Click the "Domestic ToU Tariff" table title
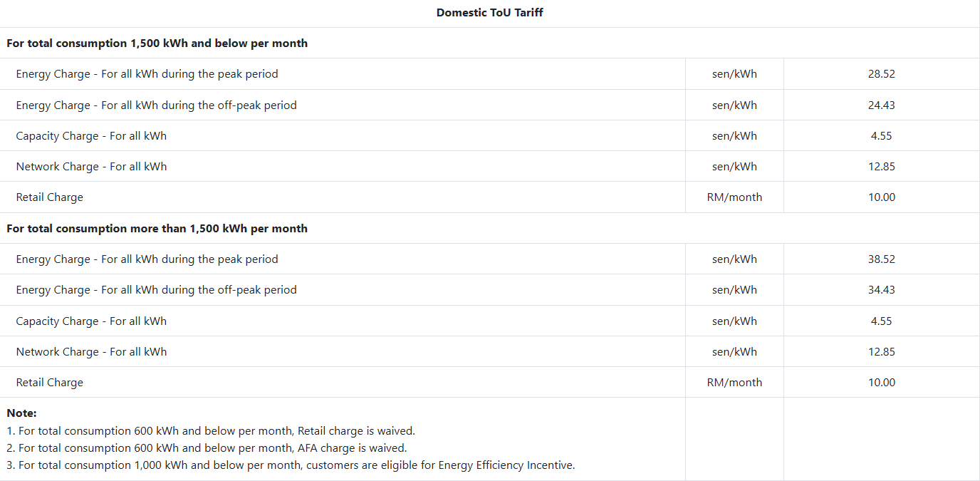The image size is (980, 481). tap(489, 12)
